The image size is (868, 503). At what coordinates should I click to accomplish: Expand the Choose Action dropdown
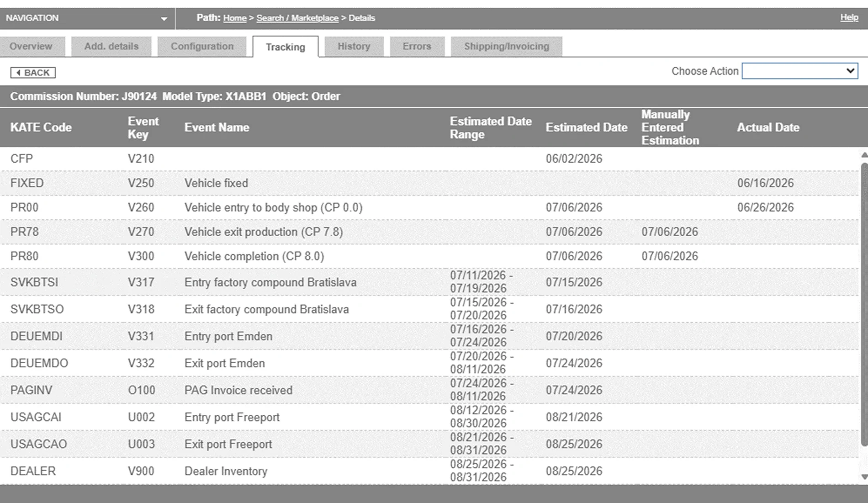(800, 71)
